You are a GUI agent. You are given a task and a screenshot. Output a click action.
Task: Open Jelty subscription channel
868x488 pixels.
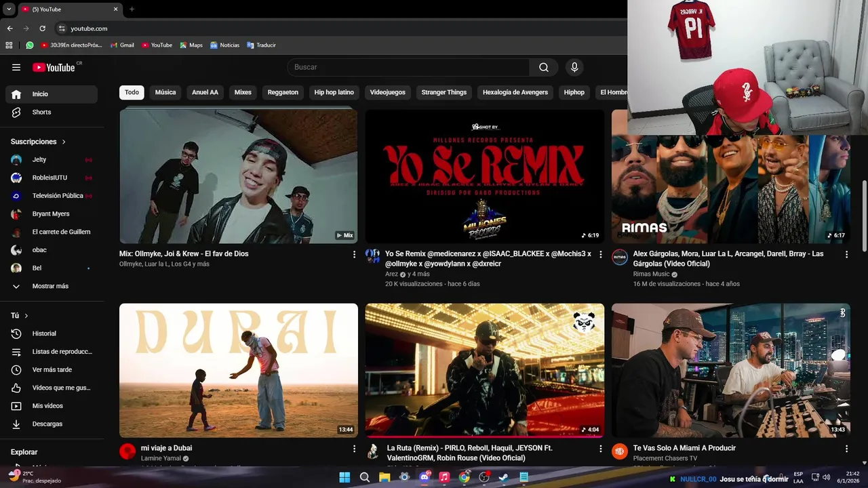(x=52, y=159)
